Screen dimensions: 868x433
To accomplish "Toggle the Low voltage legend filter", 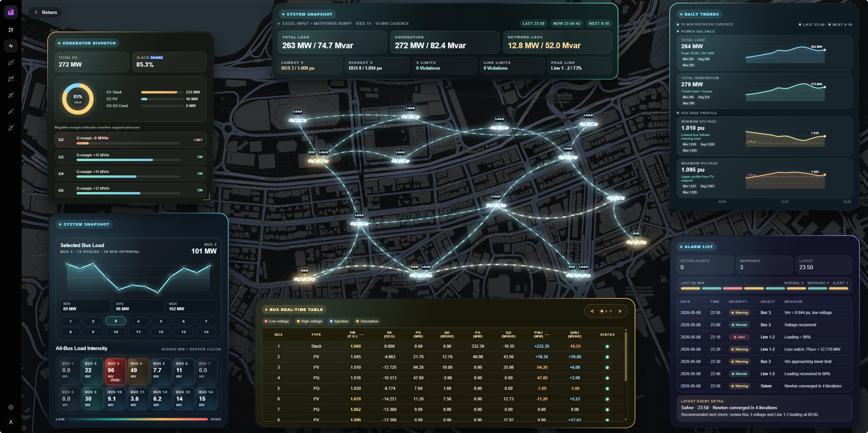I will [277, 321].
